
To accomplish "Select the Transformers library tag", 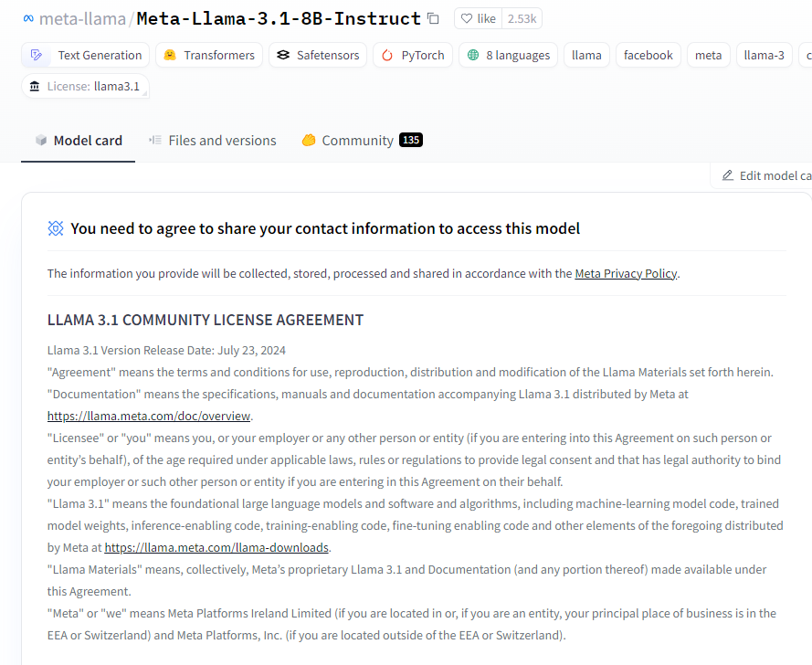I will 209,55.
